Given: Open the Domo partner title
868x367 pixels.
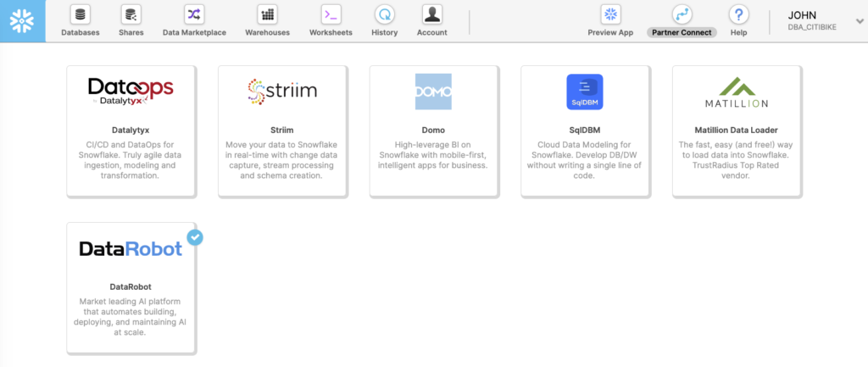Looking at the screenshot, I should [x=433, y=130].
